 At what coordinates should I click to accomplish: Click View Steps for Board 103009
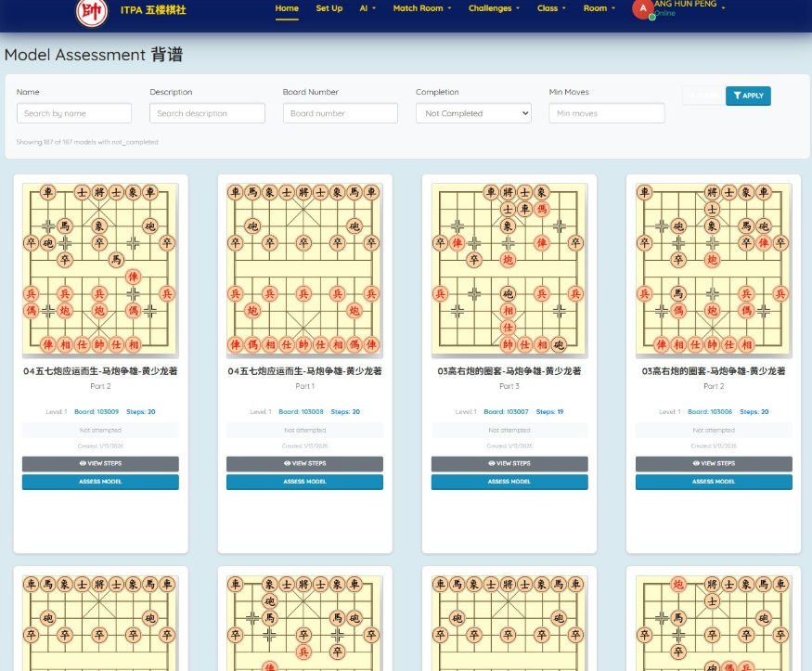100,463
